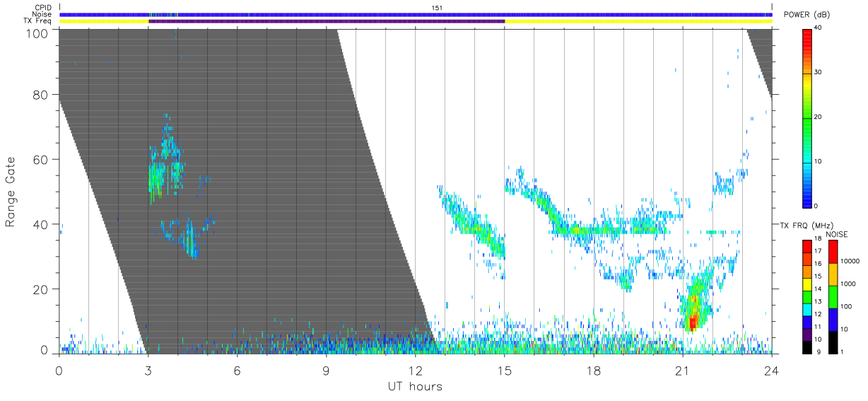
Task: Click the 10000 label on the noise scale
Action: point(850,261)
